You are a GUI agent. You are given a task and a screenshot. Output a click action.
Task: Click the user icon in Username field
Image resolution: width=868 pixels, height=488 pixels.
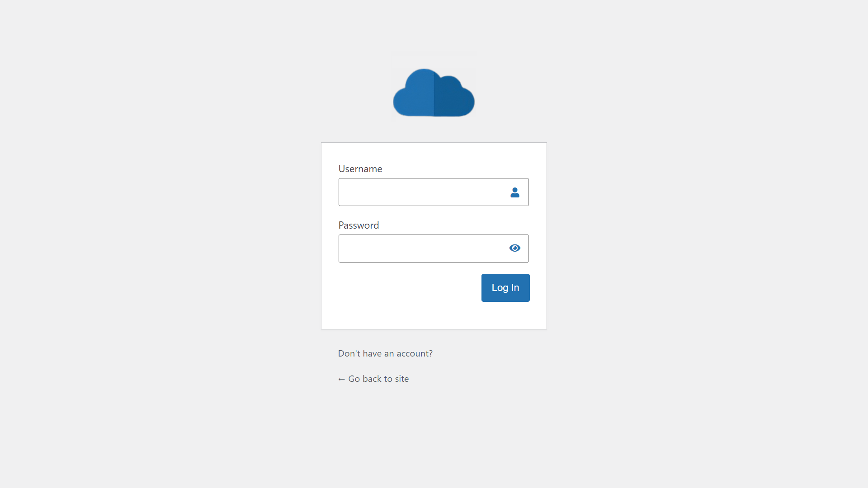(x=515, y=192)
